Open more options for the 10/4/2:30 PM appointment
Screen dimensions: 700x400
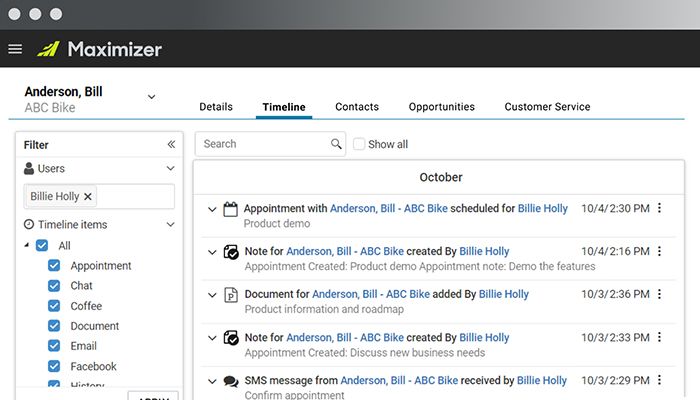point(659,208)
